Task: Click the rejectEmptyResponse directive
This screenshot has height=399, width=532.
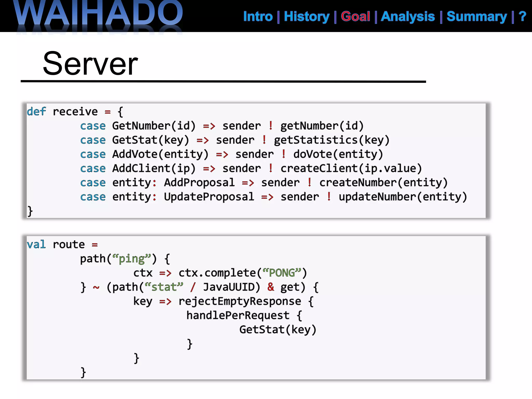Action: (240, 301)
